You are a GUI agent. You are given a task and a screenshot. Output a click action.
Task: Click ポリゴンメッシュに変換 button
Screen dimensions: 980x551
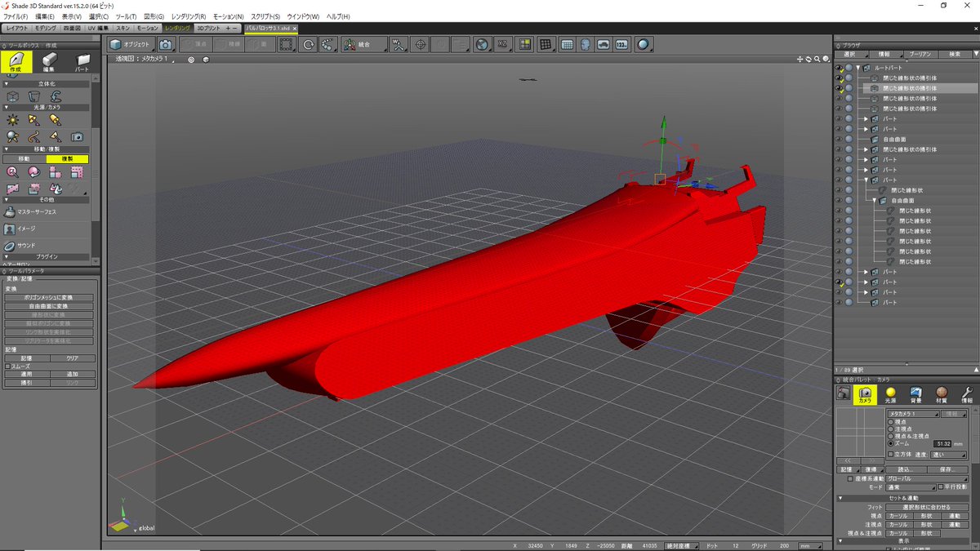pyautogui.click(x=50, y=298)
